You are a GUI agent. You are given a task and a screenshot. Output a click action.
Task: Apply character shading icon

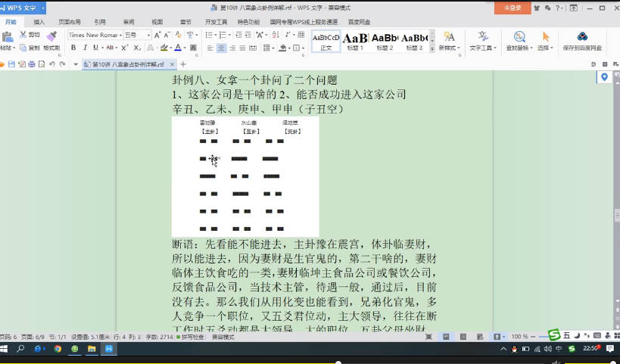pyautogui.click(x=193, y=48)
